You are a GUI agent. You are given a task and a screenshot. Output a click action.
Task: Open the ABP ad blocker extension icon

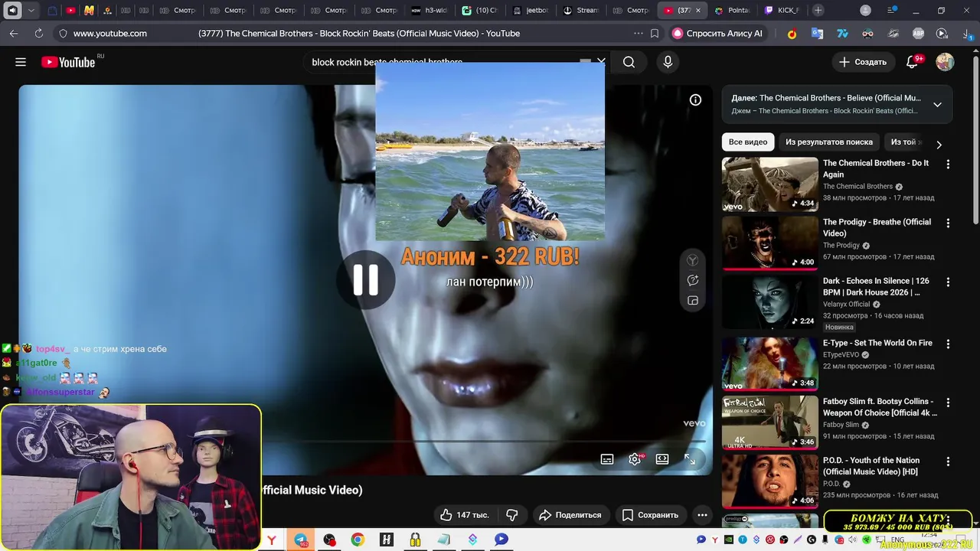tap(918, 34)
